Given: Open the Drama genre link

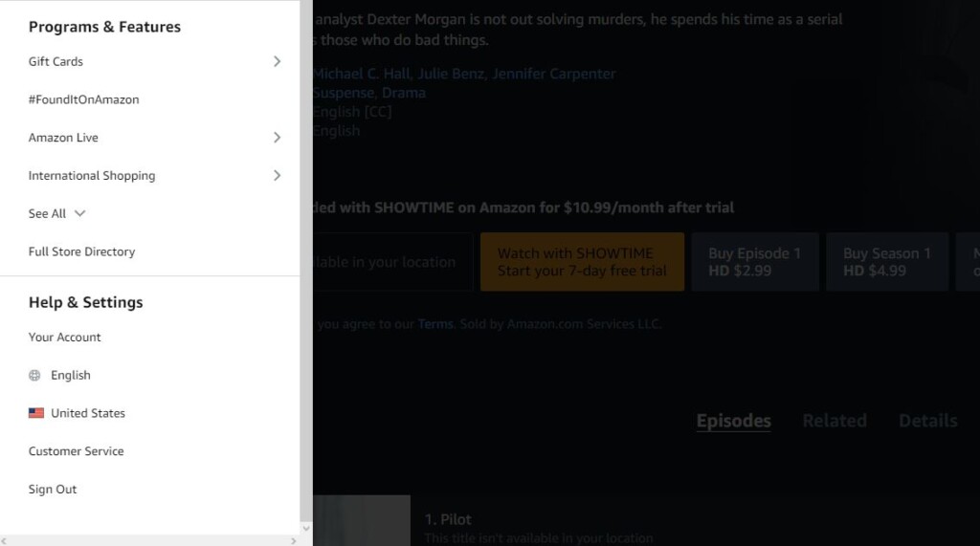Looking at the screenshot, I should coord(404,93).
